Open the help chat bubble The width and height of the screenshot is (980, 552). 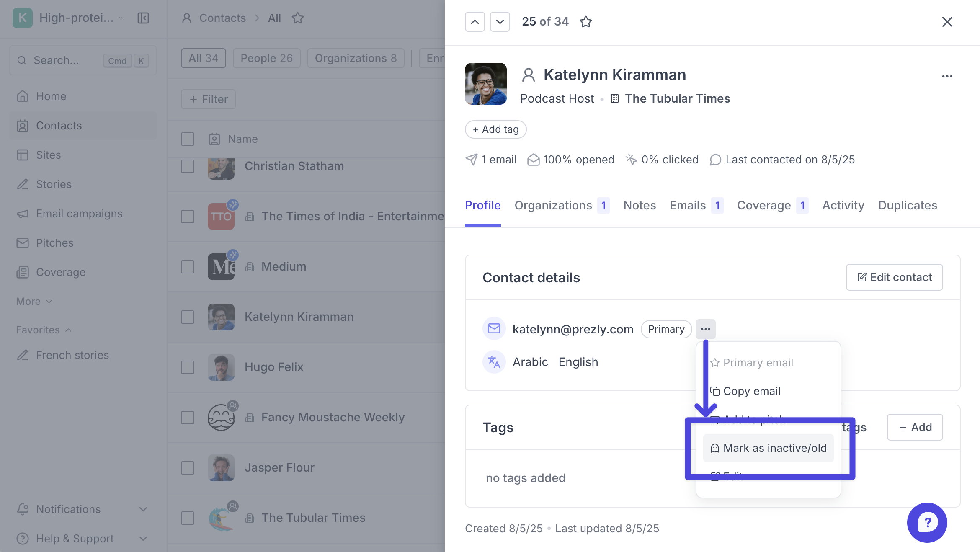pos(927,522)
